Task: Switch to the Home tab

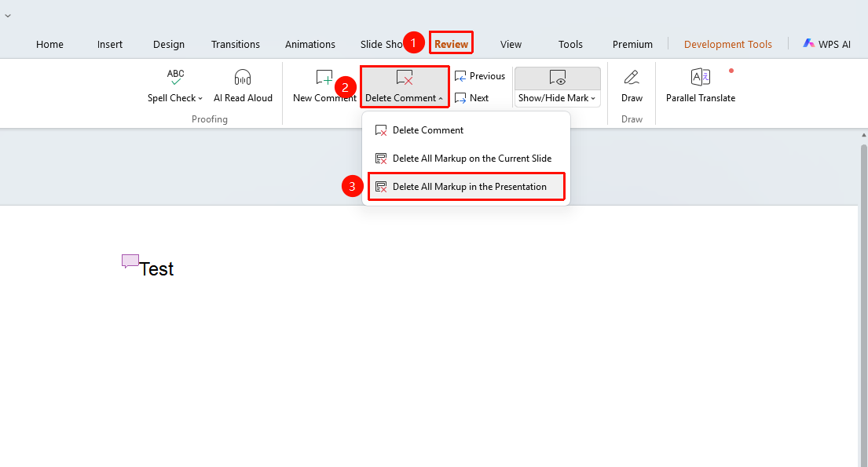Action: click(49, 44)
